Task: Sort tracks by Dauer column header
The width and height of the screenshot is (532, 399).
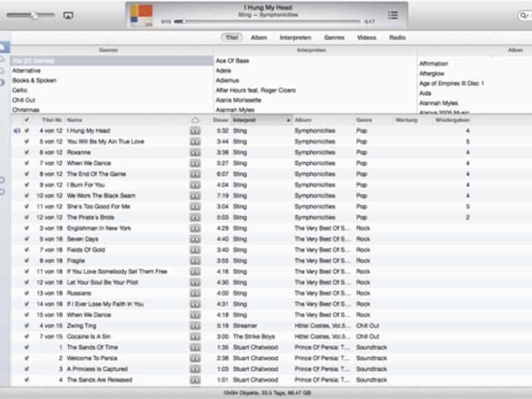Action: (220, 120)
